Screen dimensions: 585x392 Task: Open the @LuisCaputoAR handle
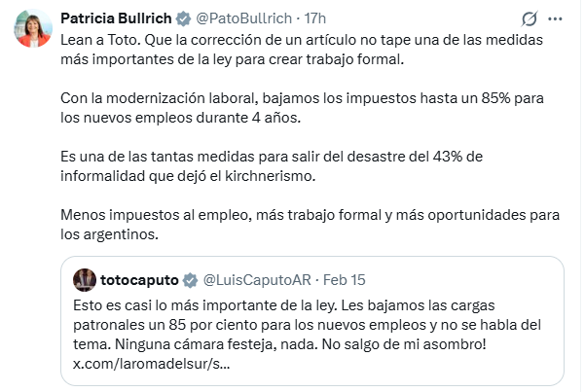coord(261,280)
